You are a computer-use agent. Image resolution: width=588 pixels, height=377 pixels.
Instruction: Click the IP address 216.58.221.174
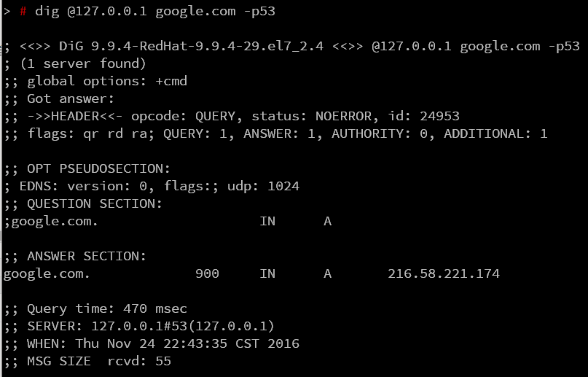coord(443,273)
